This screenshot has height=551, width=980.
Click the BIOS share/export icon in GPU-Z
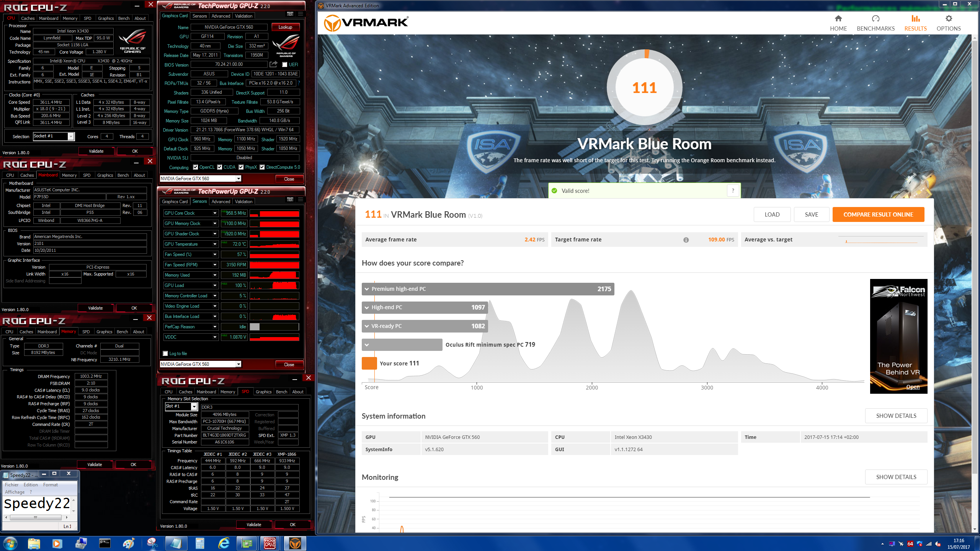(273, 64)
